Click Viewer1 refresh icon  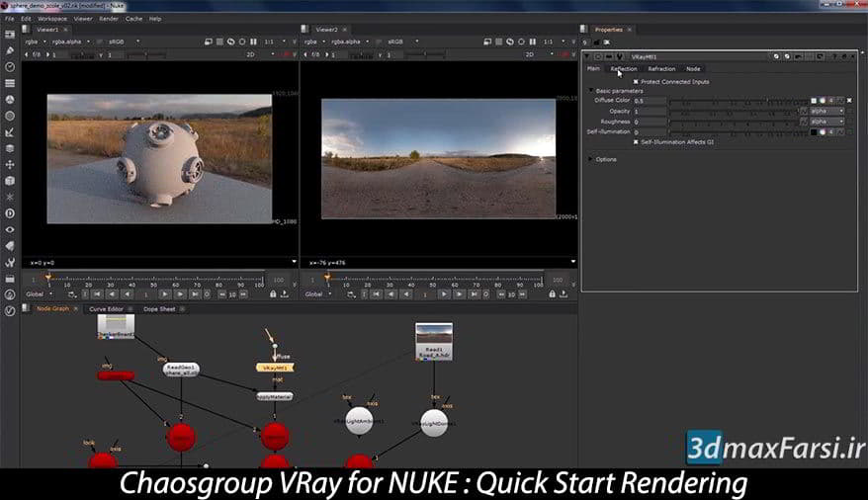[x=230, y=42]
